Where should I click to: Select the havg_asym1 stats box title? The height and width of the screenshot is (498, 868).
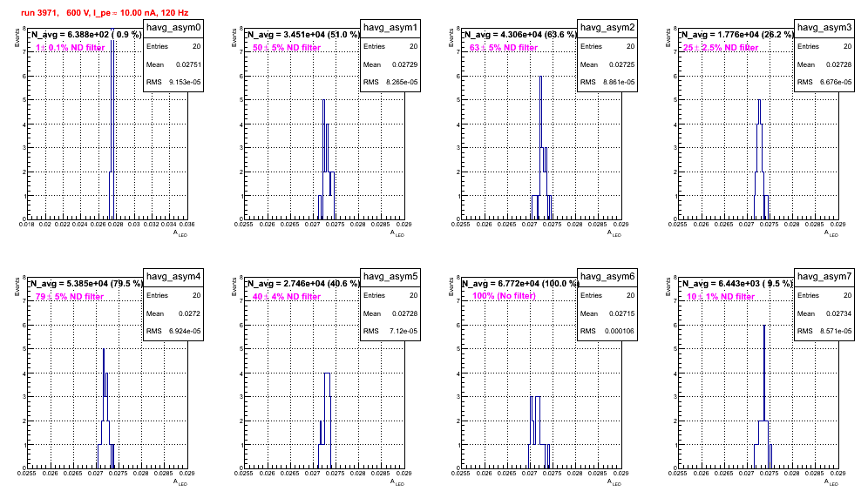pyautogui.click(x=390, y=27)
